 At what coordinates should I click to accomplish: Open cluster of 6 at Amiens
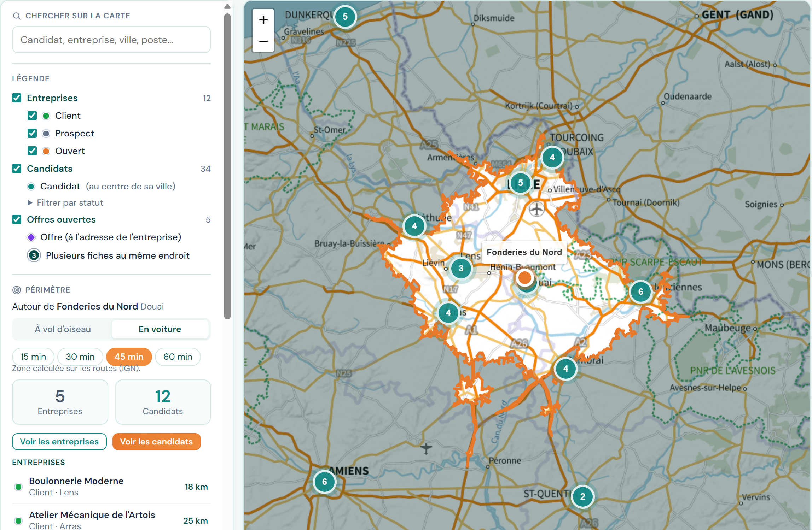(x=325, y=482)
